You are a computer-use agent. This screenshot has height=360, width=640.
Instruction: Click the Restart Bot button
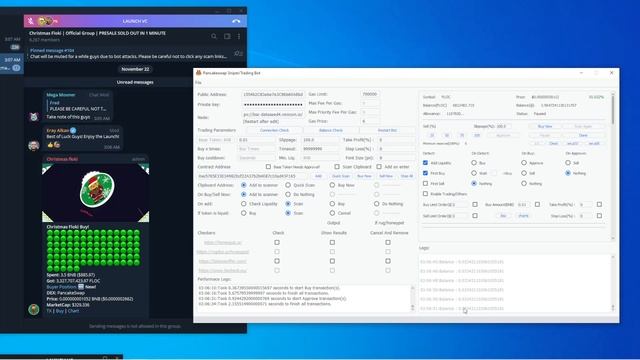tap(387, 130)
